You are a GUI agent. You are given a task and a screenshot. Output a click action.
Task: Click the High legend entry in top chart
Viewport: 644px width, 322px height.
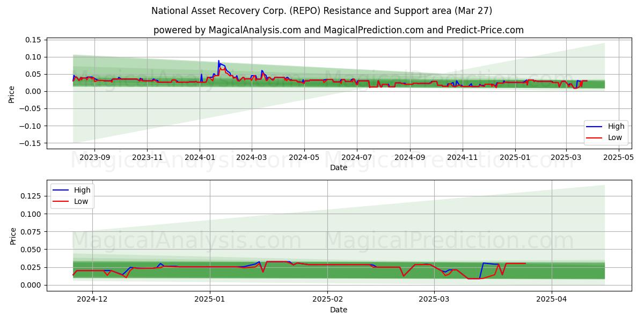(x=605, y=127)
